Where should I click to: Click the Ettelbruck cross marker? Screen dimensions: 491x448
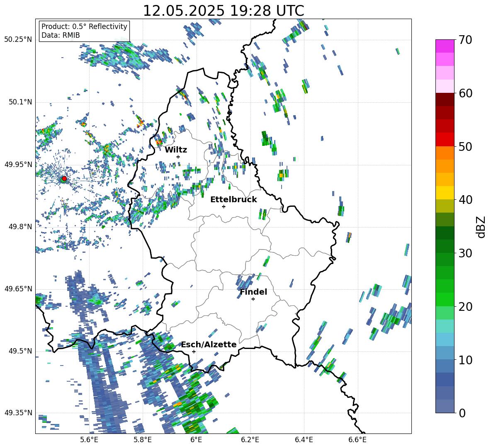[224, 206]
